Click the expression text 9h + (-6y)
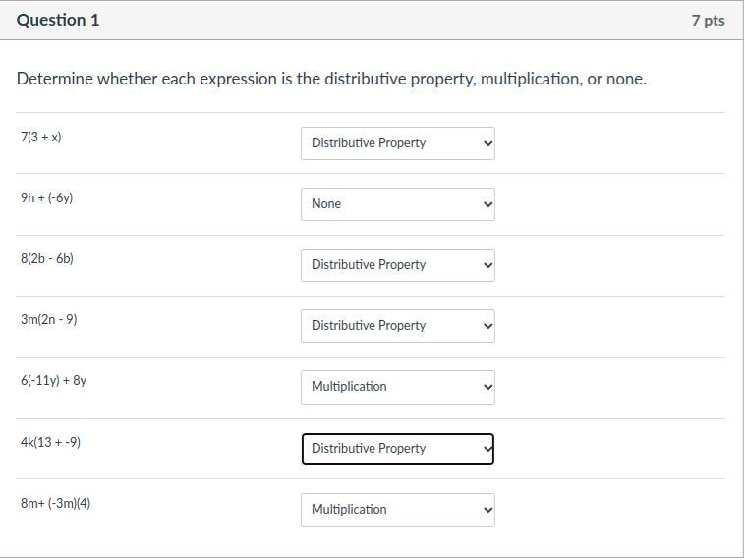This screenshot has width=745, height=560. [47, 198]
